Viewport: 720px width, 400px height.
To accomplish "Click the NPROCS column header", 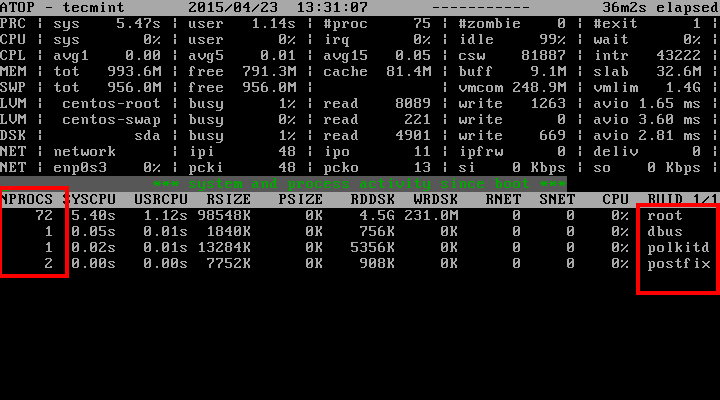I will coord(30,199).
